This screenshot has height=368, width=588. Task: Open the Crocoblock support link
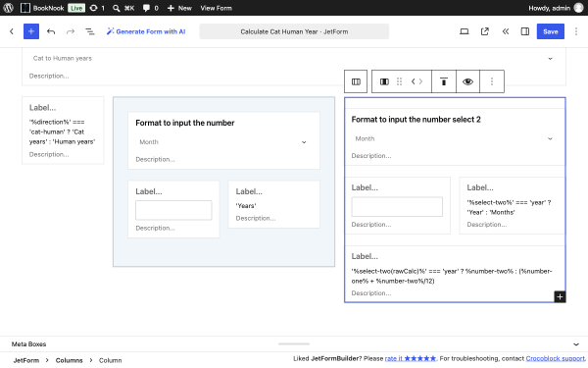tap(555, 358)
